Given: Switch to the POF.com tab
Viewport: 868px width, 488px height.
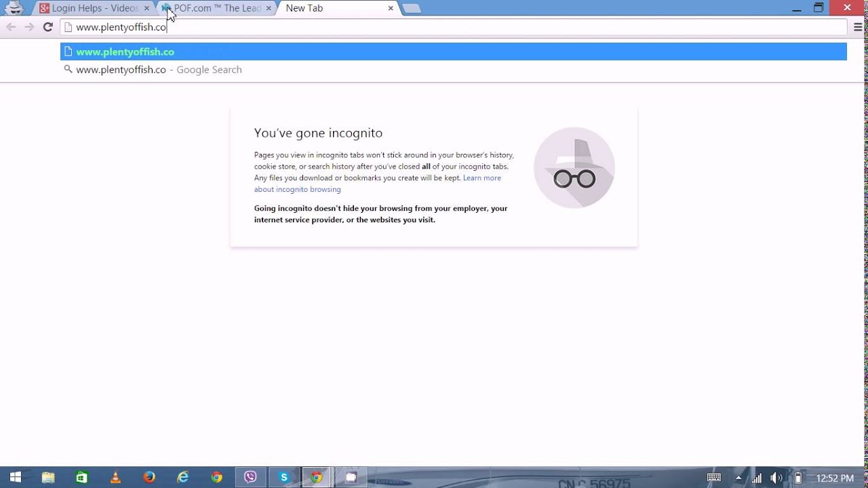Looking at the screenshot, I should tap(217, 8).
